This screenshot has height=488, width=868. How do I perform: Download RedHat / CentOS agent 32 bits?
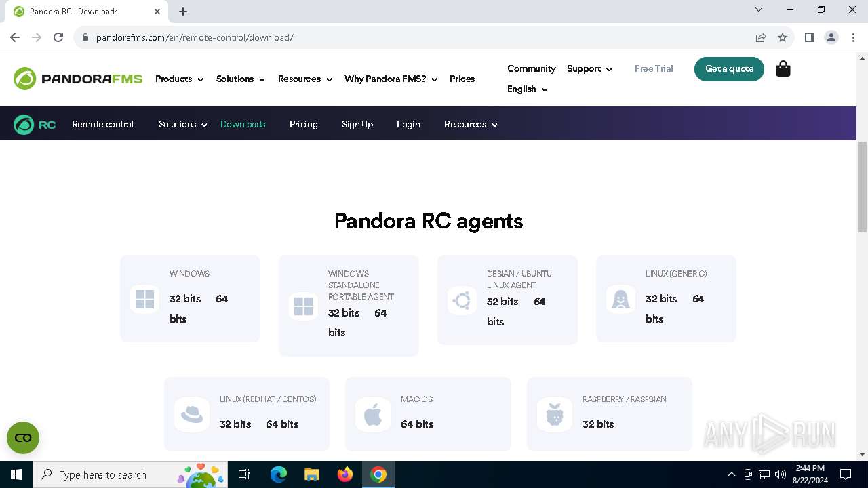click(x=235, y=424)
